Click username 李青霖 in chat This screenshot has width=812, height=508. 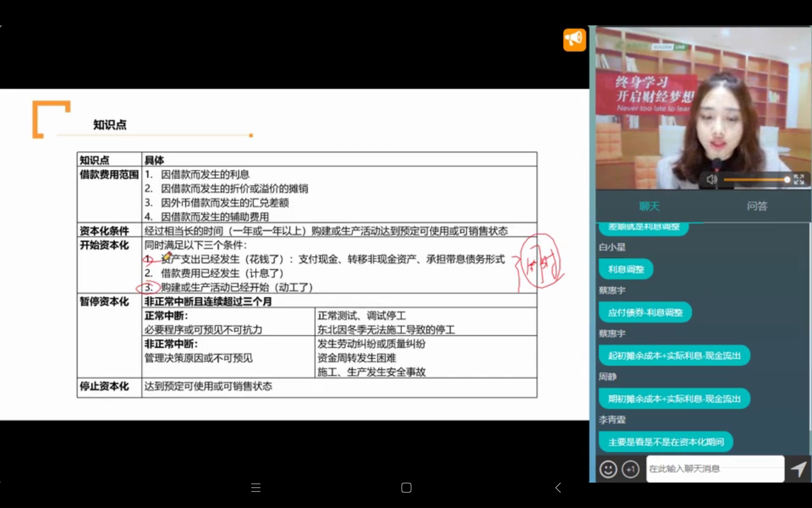pyautogui.click(x=612, y=420)
